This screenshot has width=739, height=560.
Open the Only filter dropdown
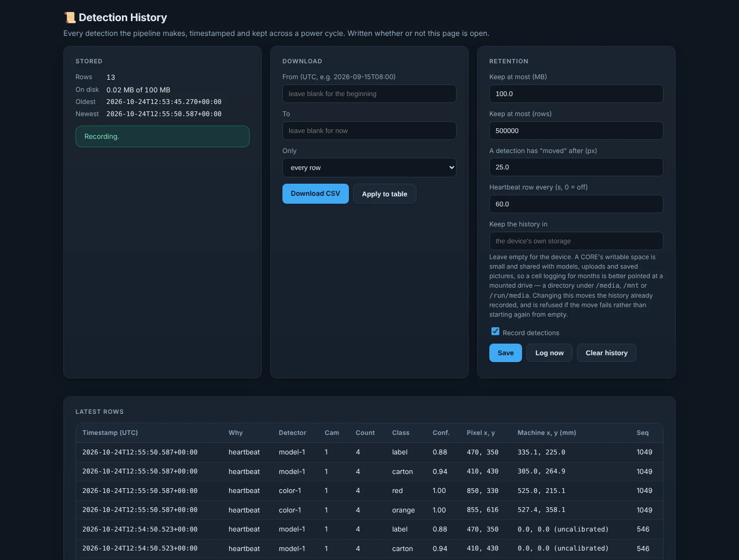(x=369, y=168)
